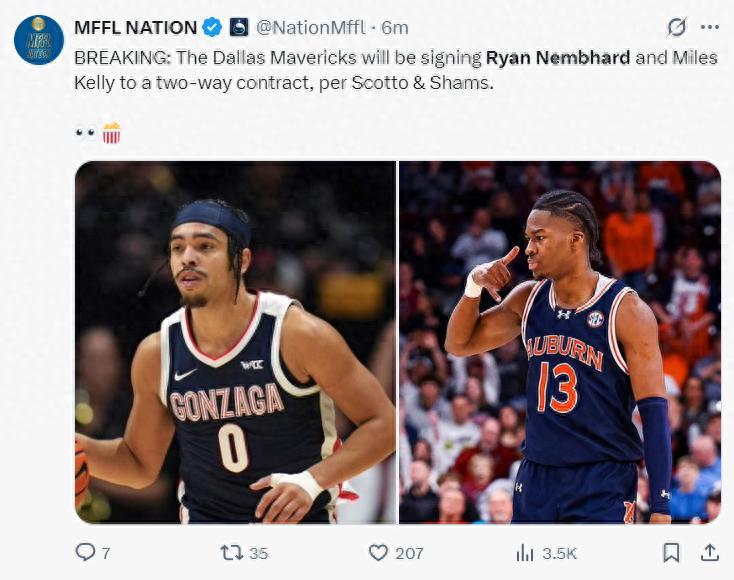This screenshot has height=580, width=734.
Task: Click the bold Ryan Nembhard name
Action: (558, 57)
